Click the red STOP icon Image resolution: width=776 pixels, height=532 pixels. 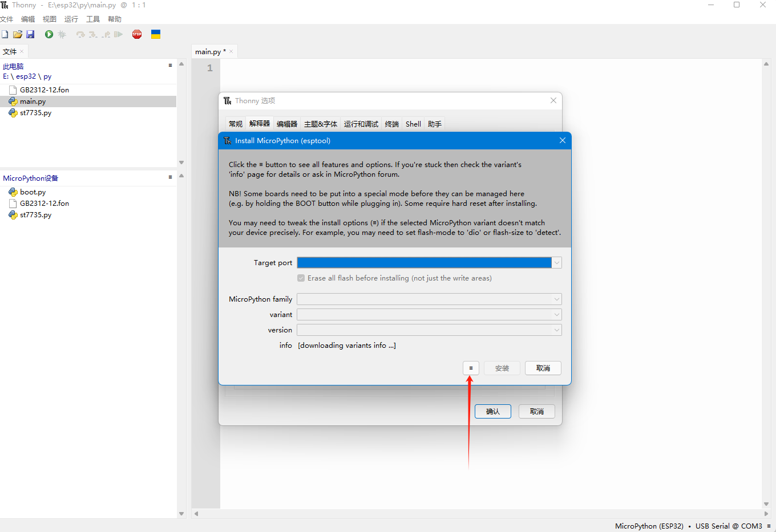point(137,34)
